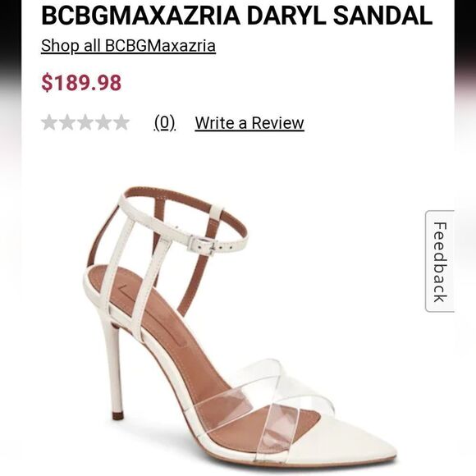Click the first gray rating star
This screenshot has width=476, height=476.
(x=49, y=122)
